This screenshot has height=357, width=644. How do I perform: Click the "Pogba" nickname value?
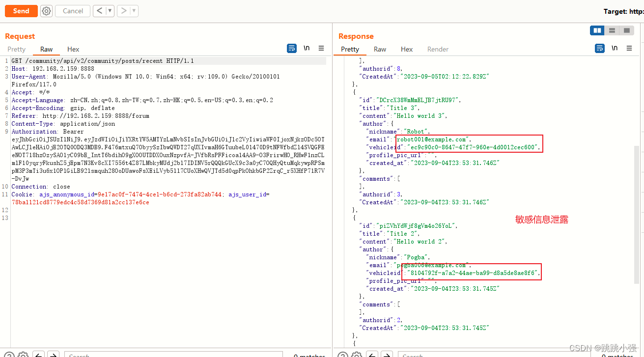coord(417,257)
